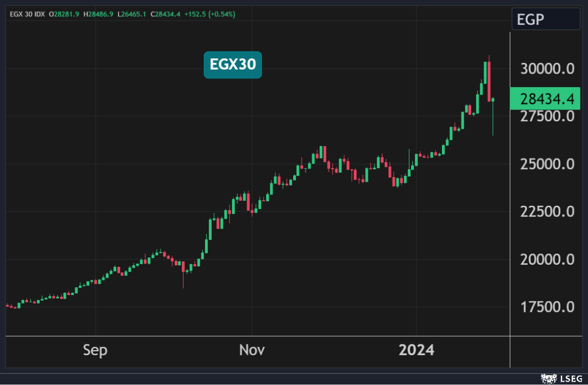Viewport: 588px width, 385px height.
Task: Click the 20000.0 price axis label
Action: (546, 260)
